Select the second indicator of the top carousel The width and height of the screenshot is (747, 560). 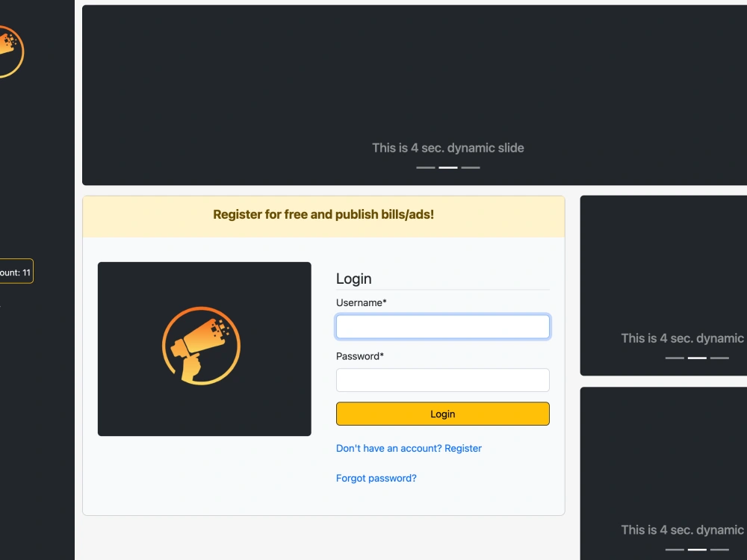click(x=447, y=167)
